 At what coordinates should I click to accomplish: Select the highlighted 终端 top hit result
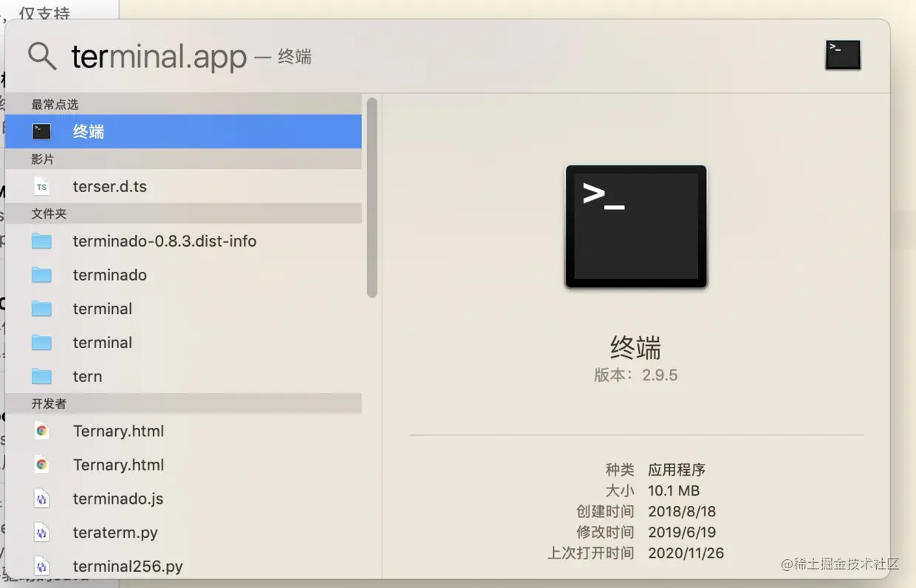tap(183, 131)
